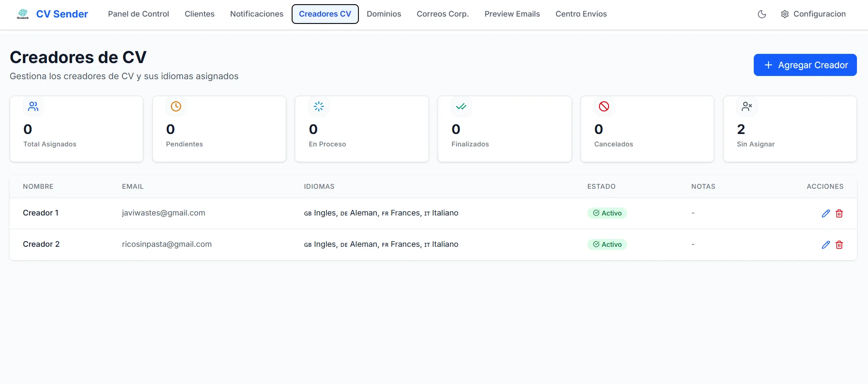Screen dimensions: 868x384
Task: Click the Cancelados label
Action: coord(614,144)
